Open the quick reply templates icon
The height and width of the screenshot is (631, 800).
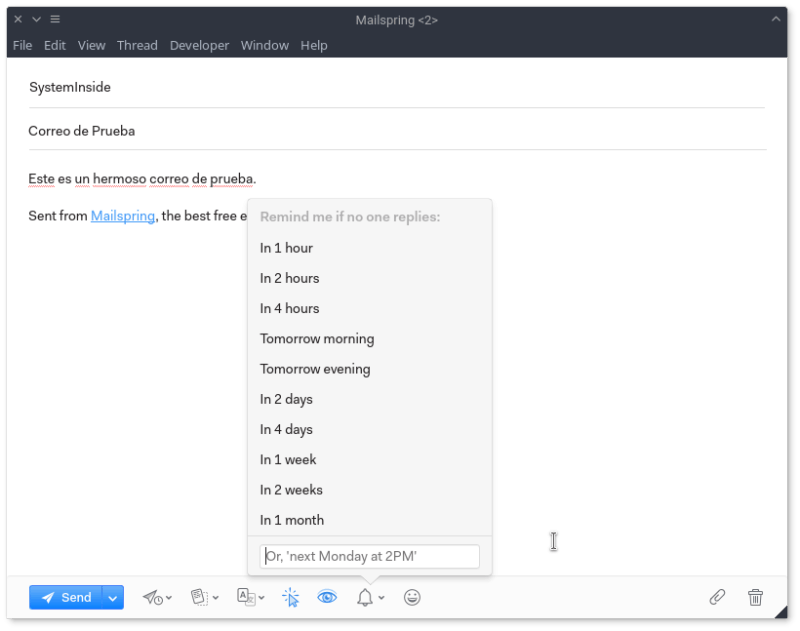pos(204,597)
